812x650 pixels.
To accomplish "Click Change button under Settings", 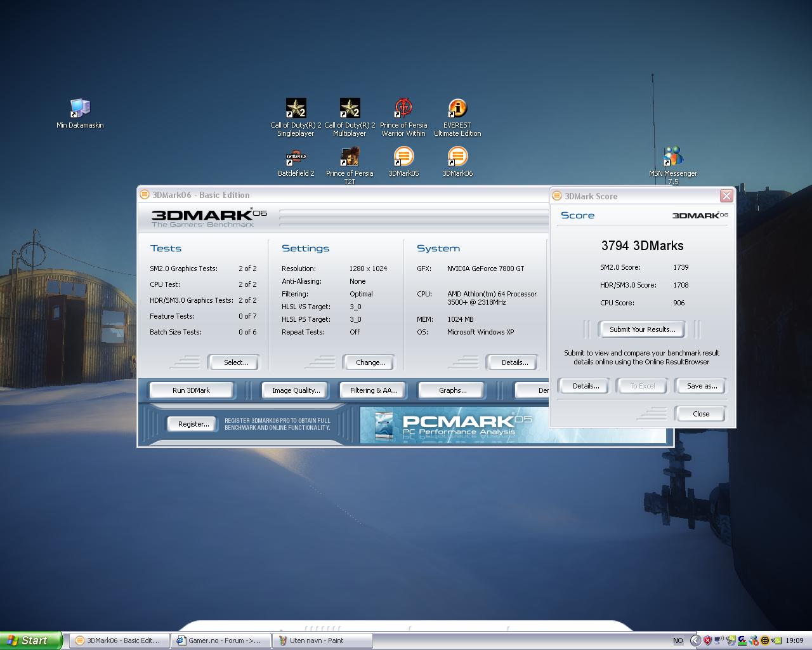I will click(x=369, y=362).
